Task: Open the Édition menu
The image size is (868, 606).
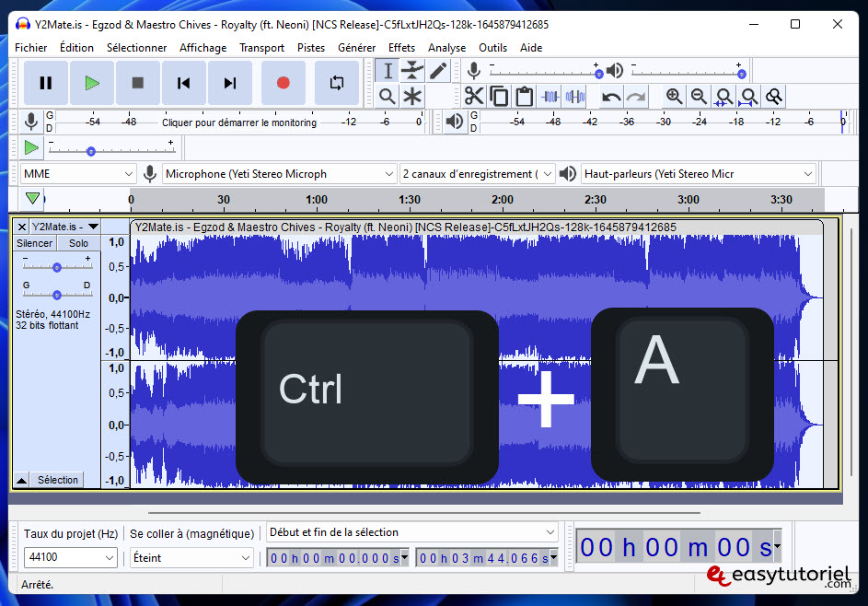Action: pyautogui.click(x=76, y=48)
